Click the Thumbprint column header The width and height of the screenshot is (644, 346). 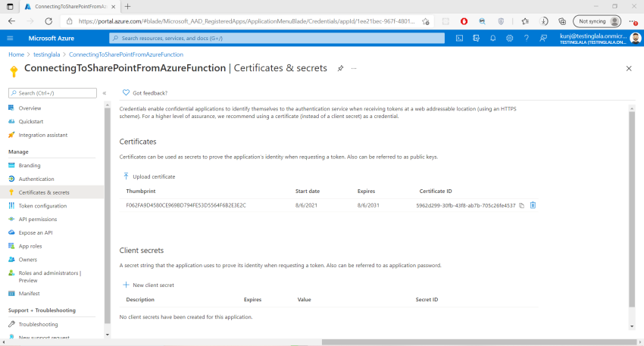point(141,192)
